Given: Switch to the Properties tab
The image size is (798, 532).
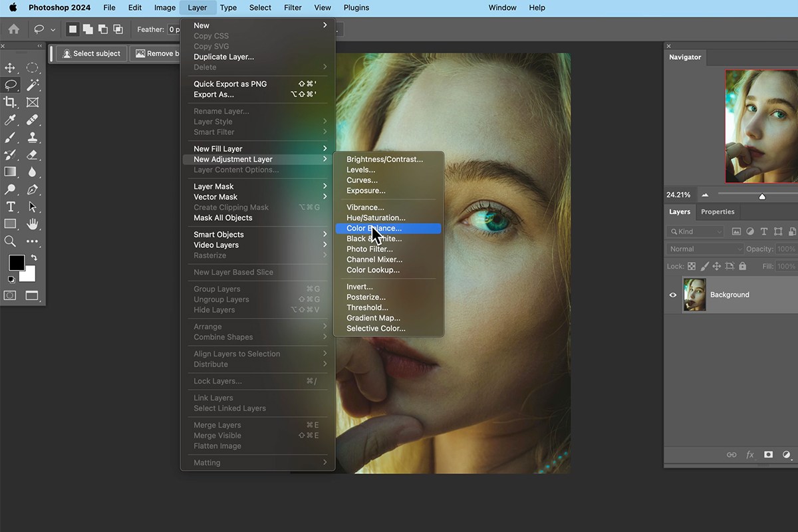Looking at the screenshot, I should click(718, 211).
